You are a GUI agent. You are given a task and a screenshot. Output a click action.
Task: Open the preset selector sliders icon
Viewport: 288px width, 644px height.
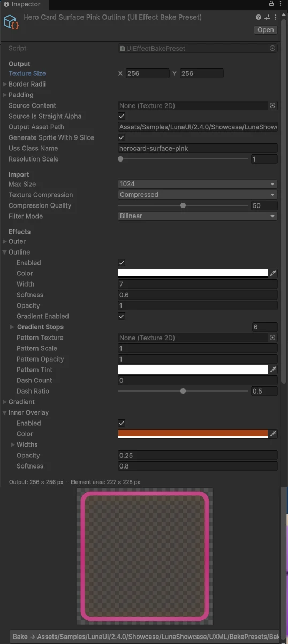point(267,17)
